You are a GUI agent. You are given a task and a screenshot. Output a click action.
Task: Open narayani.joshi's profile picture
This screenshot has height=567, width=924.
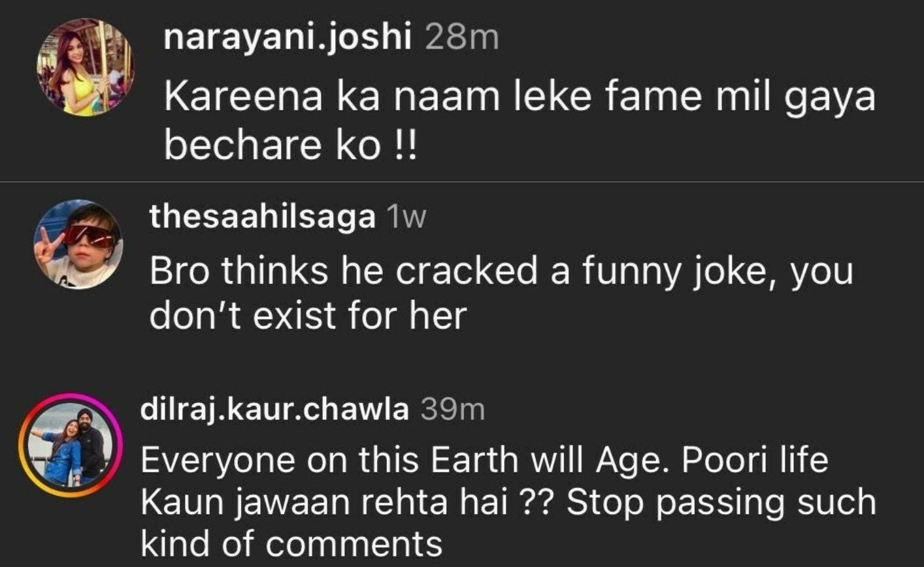coord(85,68)
